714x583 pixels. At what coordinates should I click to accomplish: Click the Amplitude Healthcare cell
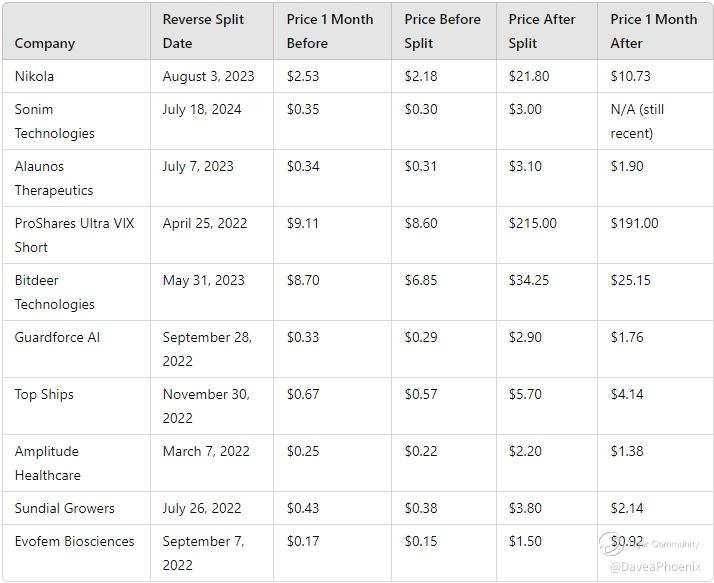tap(48, 463)
